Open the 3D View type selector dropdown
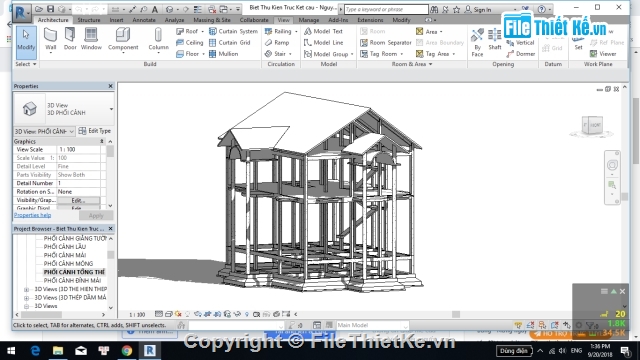 pos(111,109)
